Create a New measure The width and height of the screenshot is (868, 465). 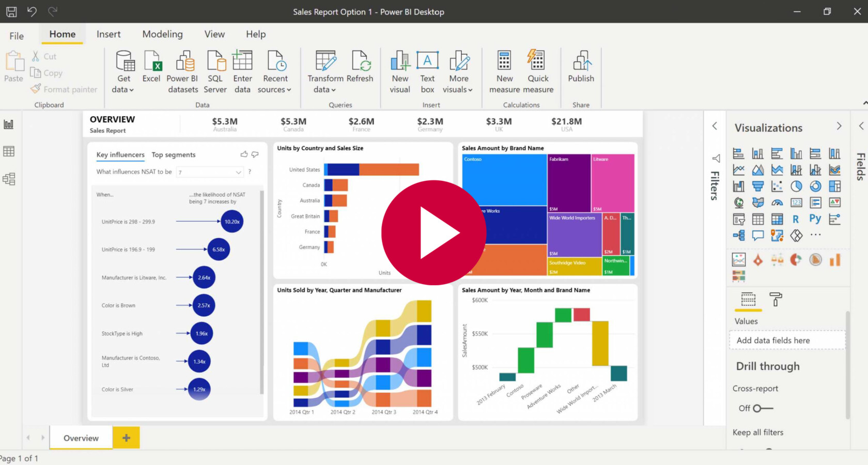pos(504,72)
